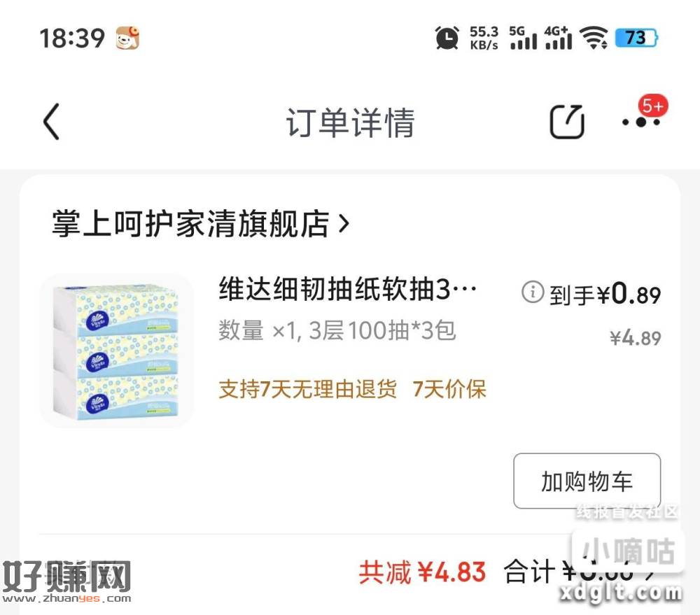Tap the 到手¥0.89 final price

(605, 294)
